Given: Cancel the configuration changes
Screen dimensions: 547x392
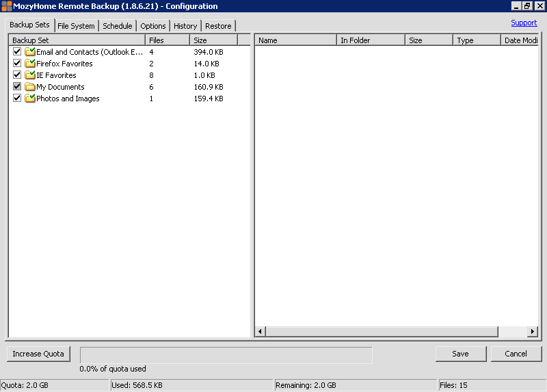Looking at the screenshot, I should [x=516, y=354].
